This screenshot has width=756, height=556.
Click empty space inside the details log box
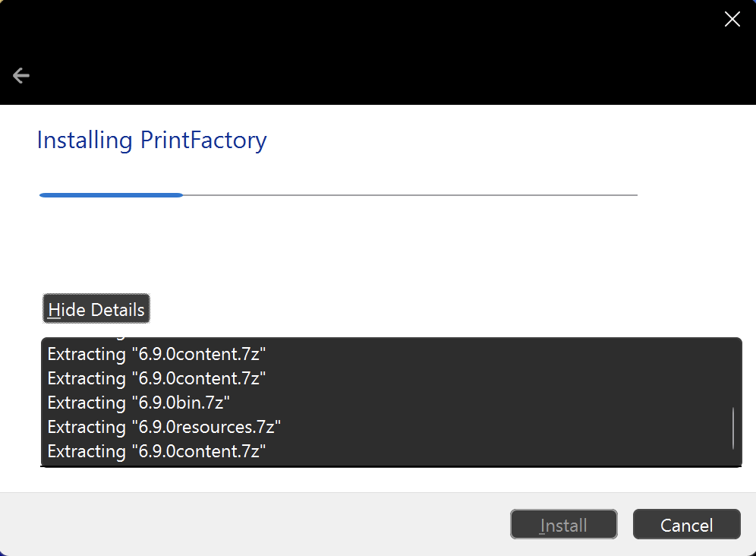(x=493, y=403)
